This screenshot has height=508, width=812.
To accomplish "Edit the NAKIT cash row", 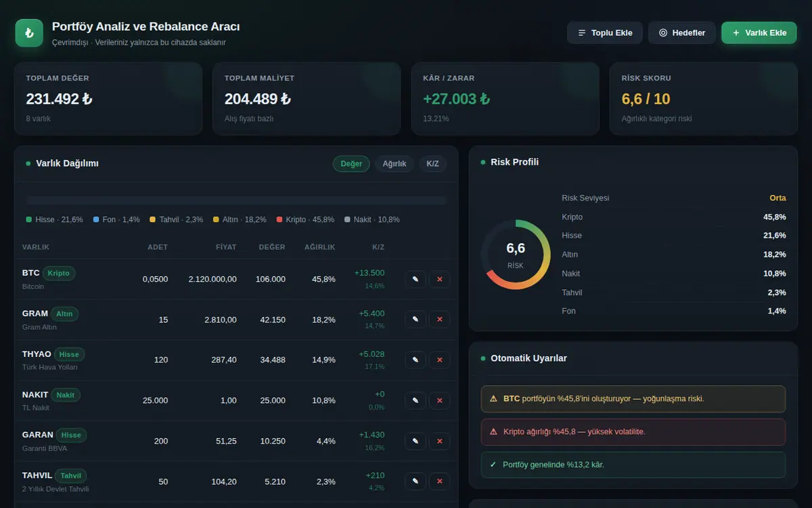I will (x=415, y=401).
